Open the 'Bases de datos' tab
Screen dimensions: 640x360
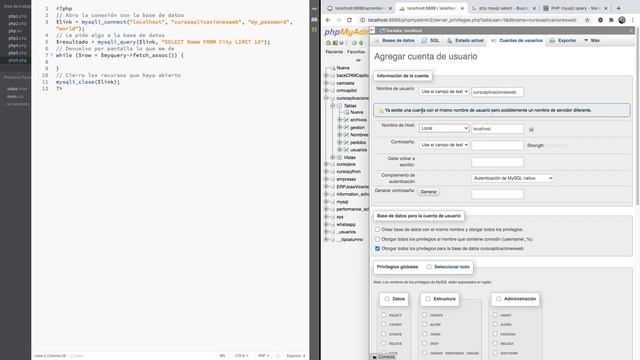coord(395,40)
